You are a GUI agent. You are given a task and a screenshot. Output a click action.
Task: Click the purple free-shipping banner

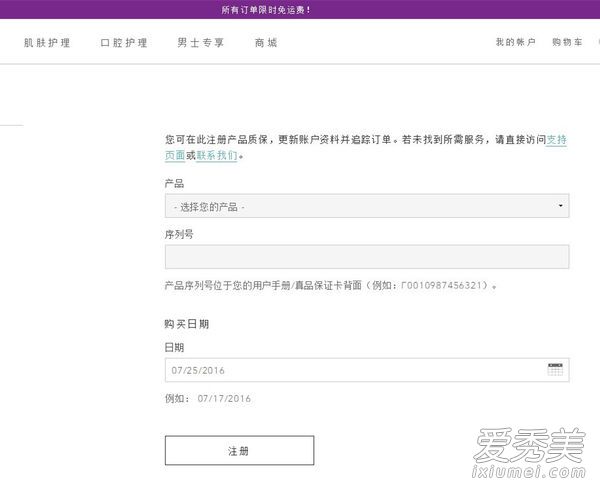tap(300, 9)
